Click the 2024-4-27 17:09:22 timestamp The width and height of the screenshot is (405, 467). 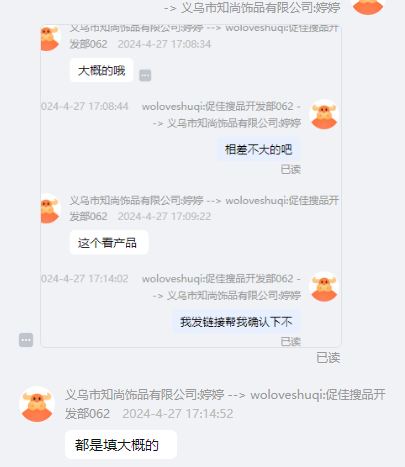click(164, 216)
